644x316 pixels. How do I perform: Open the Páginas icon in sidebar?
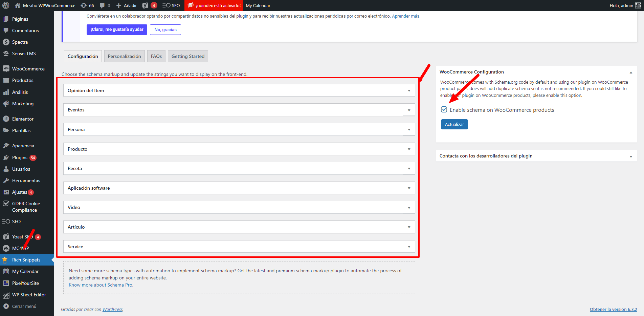[6, 19]
